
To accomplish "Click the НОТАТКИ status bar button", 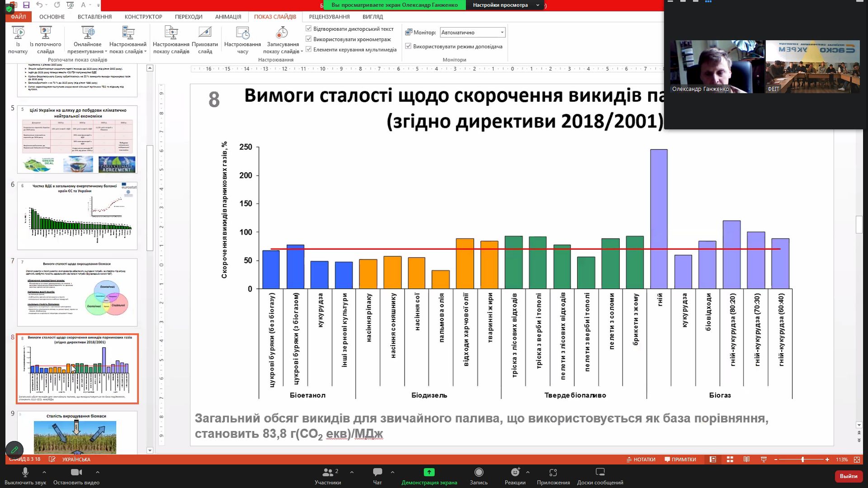I will pos(641,460).
